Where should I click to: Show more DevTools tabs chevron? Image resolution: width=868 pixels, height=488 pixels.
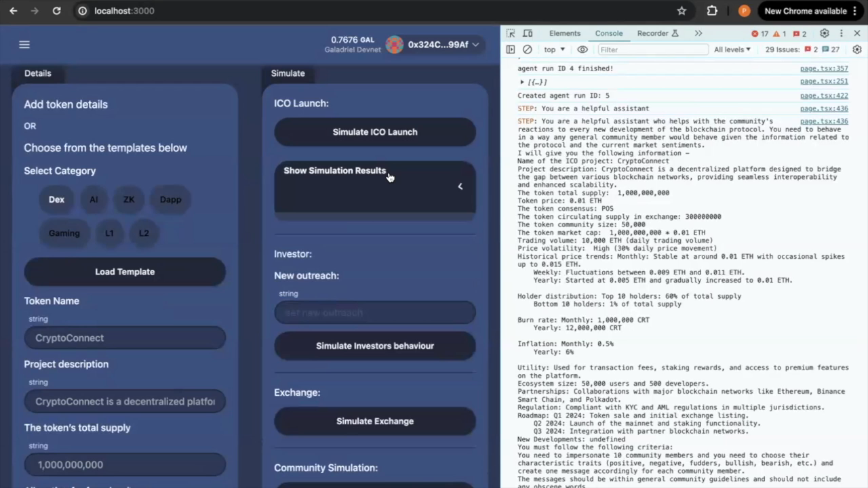click(x=698, y=33)
